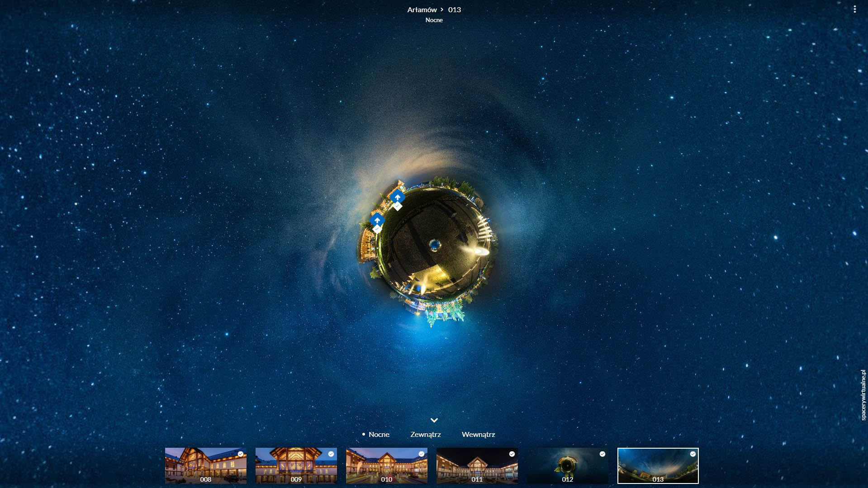Viewport: 868px width, 488px height.
Task: Open the three-dot options menu
Action: pyautogui.click(x=854, y=9)
